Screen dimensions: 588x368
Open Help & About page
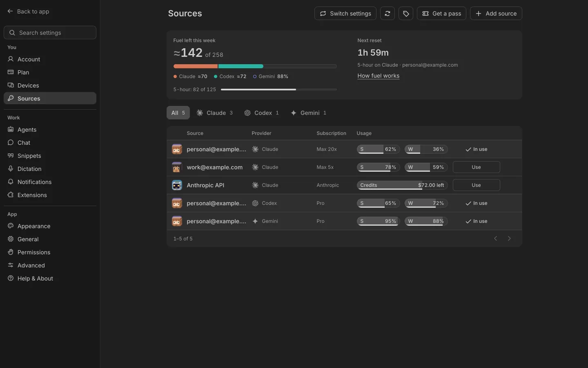(50, 278)
